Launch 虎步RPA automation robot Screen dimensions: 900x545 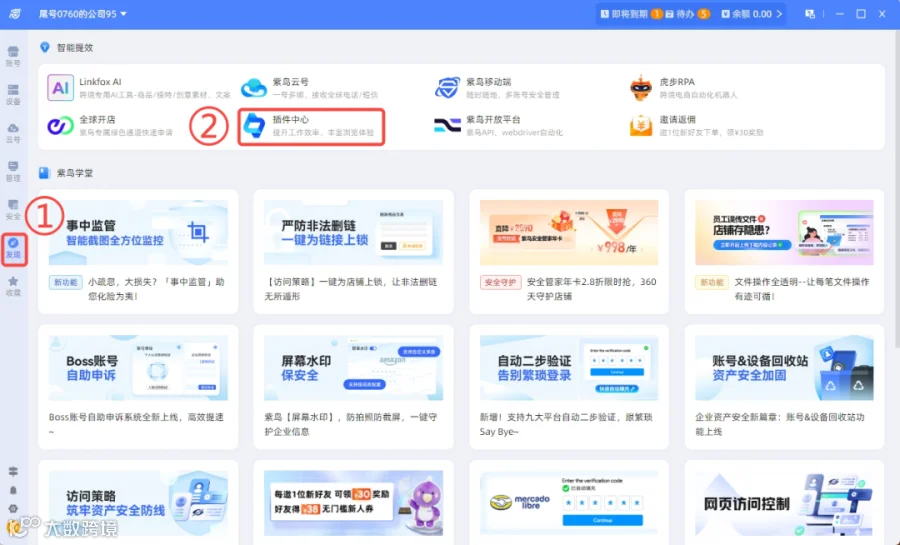click(x=684, y=88)
